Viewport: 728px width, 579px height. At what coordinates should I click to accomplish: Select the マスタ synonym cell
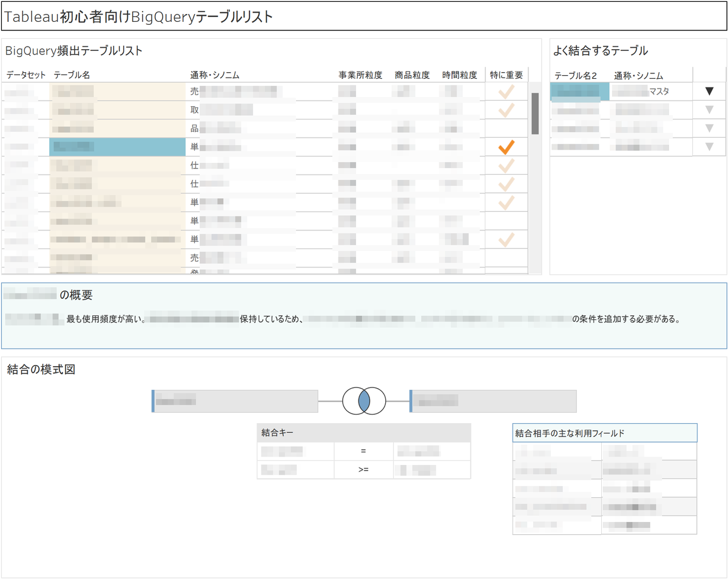651,92
